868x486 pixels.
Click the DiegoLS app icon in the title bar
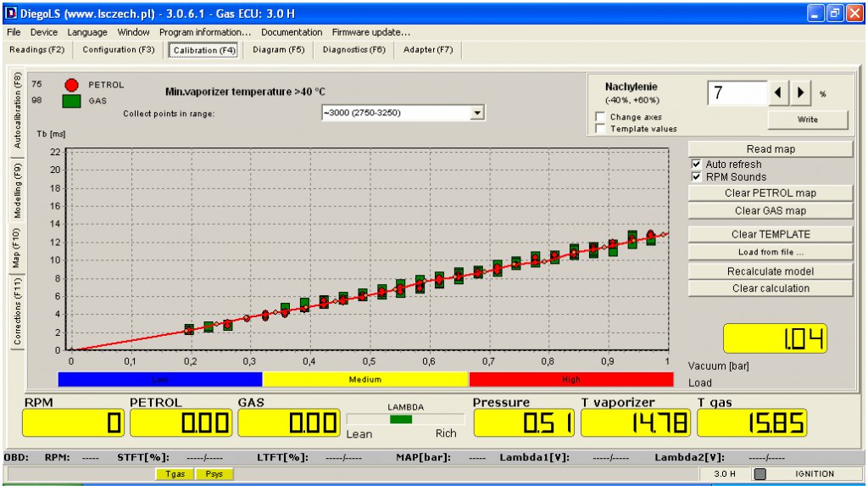click(x=10, y=13)
